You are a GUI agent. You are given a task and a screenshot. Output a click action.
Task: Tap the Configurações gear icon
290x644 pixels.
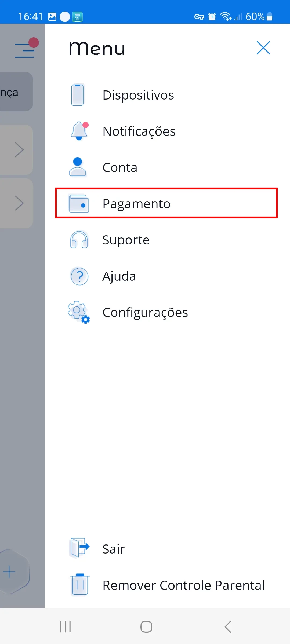[x=79, y=312]
